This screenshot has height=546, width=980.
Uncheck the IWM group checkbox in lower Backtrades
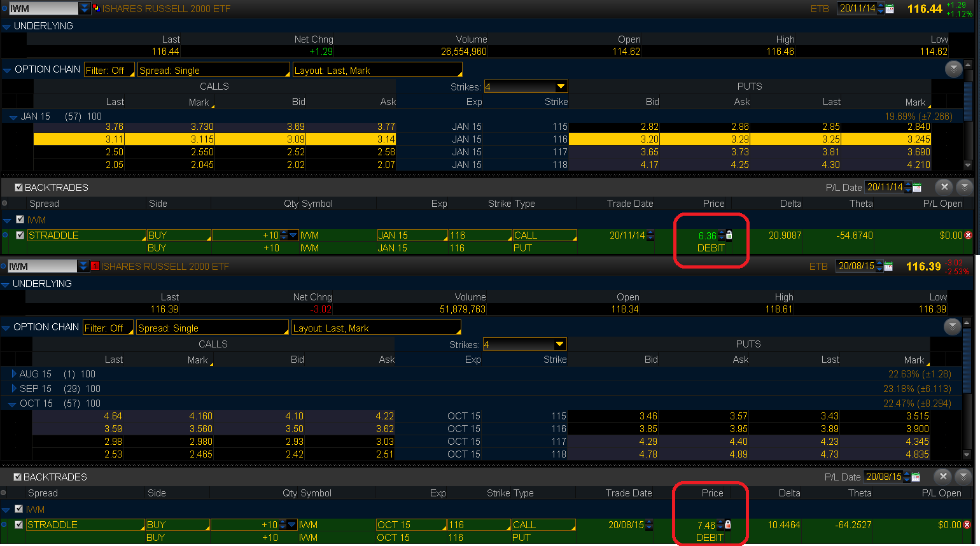19,509
